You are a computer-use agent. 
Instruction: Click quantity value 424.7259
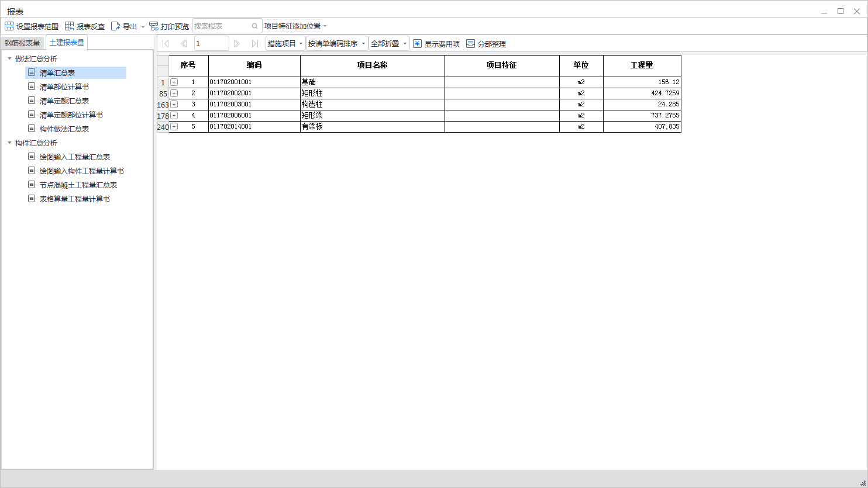[x=665, y=94]
